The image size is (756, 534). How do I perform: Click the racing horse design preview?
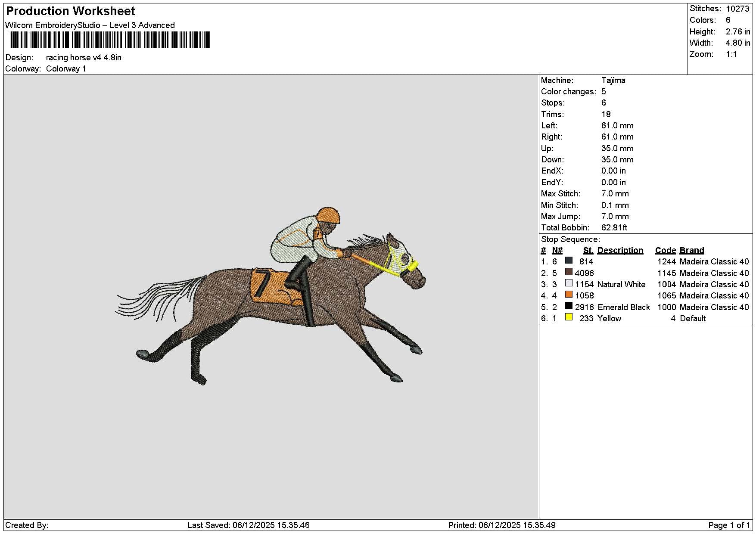coord(271,296)
